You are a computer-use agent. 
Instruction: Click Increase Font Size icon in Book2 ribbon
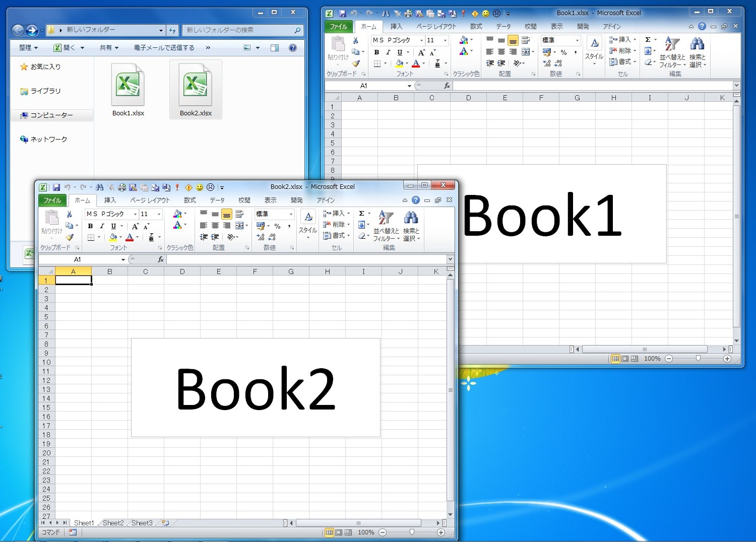click(x=135, y=226)
